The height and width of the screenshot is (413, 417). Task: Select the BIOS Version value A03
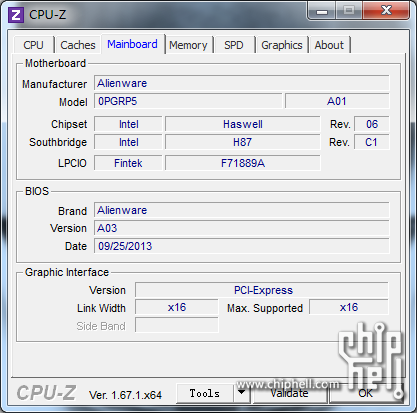(x=242, y=228)
